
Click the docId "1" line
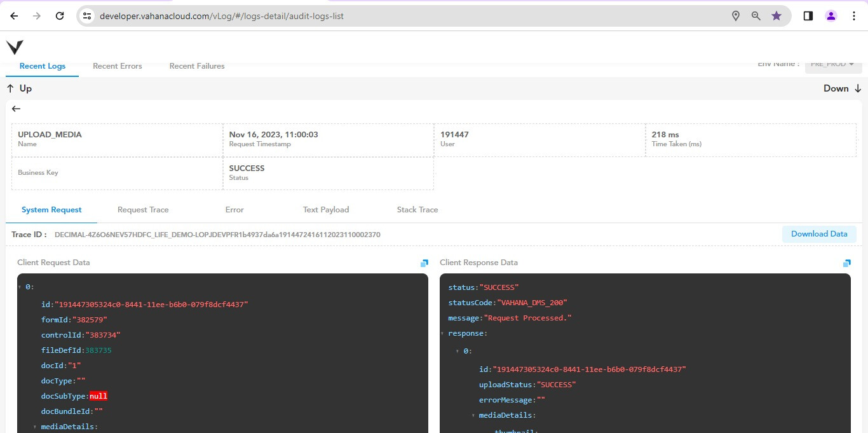click(61, 366)
